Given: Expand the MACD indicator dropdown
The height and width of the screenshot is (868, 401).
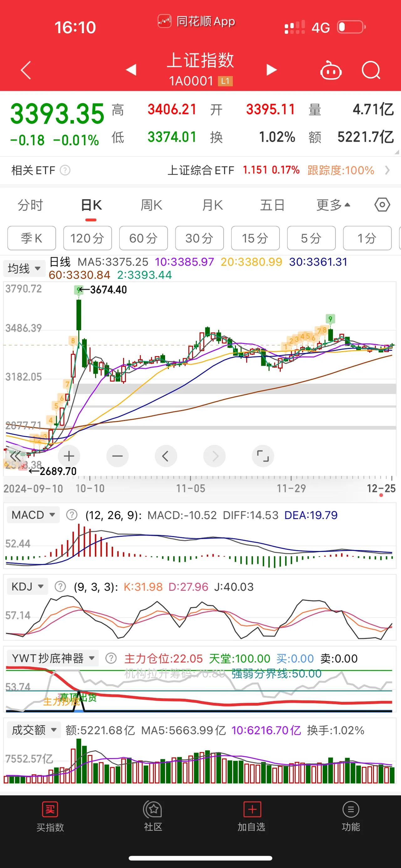Looking at the screenshot, I should 33,515.
